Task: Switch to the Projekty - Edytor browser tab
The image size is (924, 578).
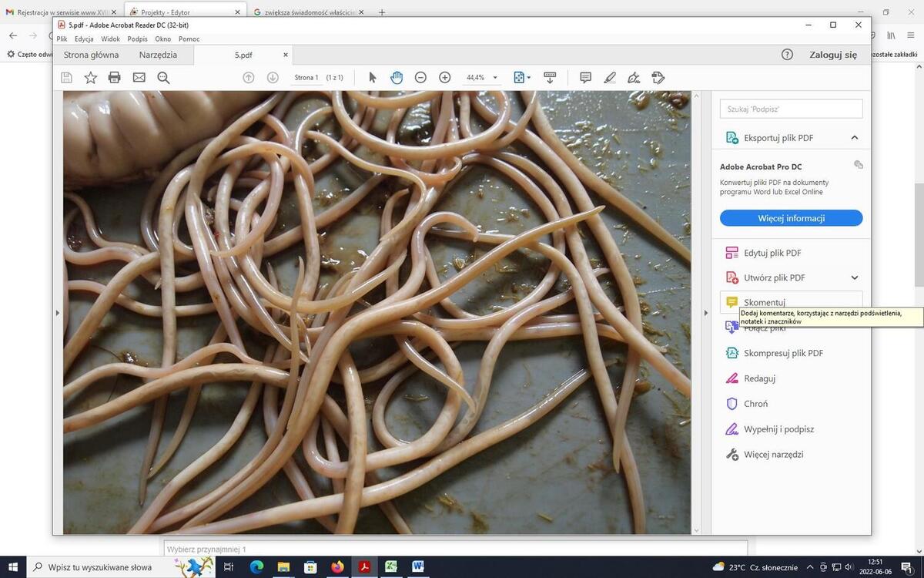Action: (x=186, y=12)
